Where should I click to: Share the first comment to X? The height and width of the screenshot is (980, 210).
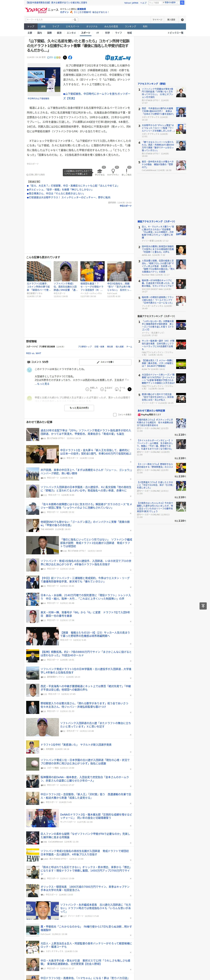tap(130, 389)
